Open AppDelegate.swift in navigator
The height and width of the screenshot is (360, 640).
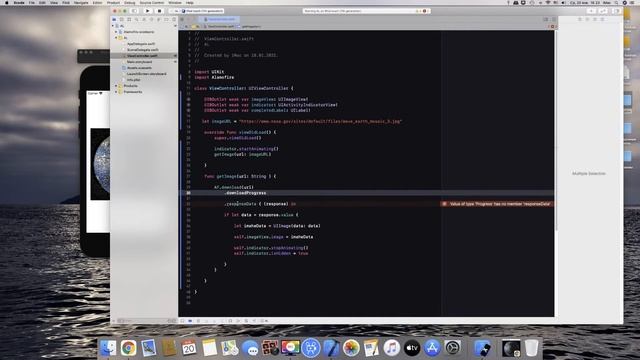pyautogui.click(x=141, y=44)
